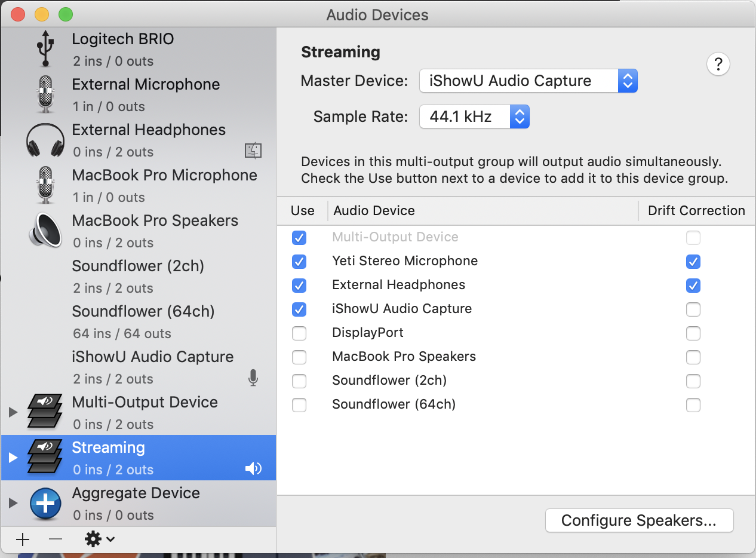Screen dimensions: 756x558
Task: Enable Use for Soundflower (64ch)
Action: click(299, 405)
